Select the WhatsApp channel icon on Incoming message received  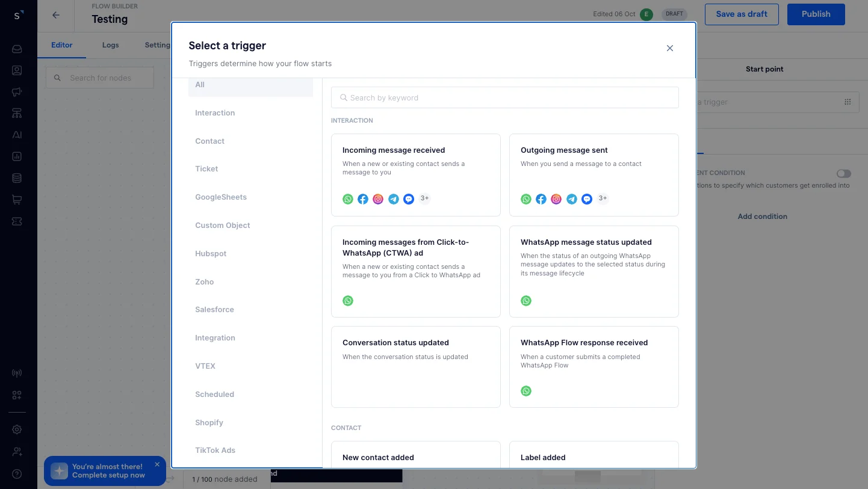pyautogui.click(x=348, y=198)
